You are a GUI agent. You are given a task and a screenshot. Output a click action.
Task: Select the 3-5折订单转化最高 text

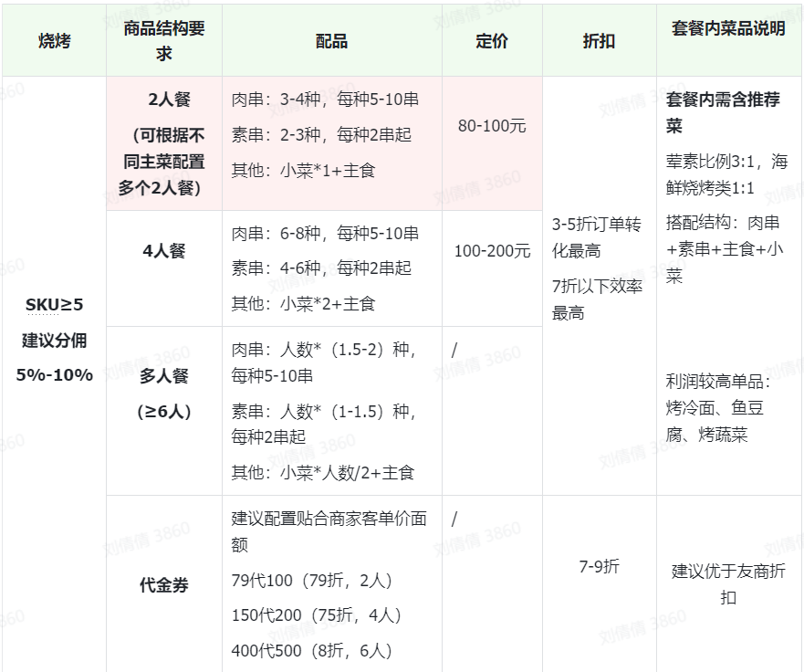[598, 236]
